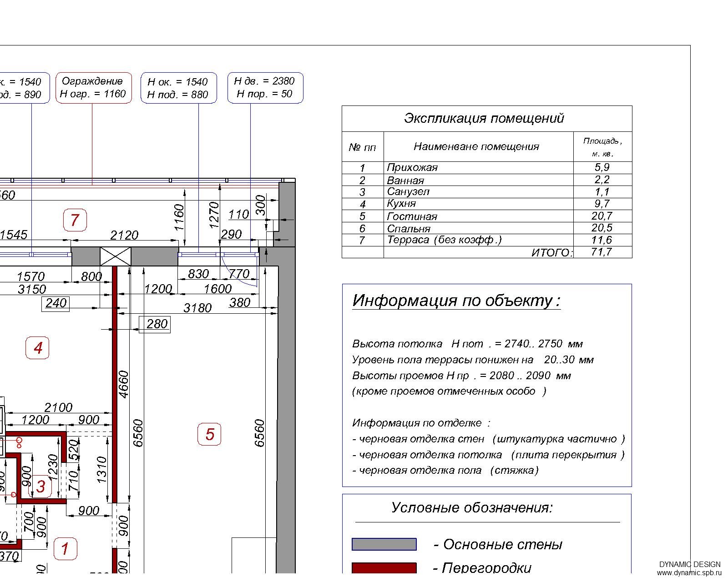Viewport: 728px width, 582px height.
Task: Open the www.dynamic.spb.ru link
Action: [x=689, y=573]
